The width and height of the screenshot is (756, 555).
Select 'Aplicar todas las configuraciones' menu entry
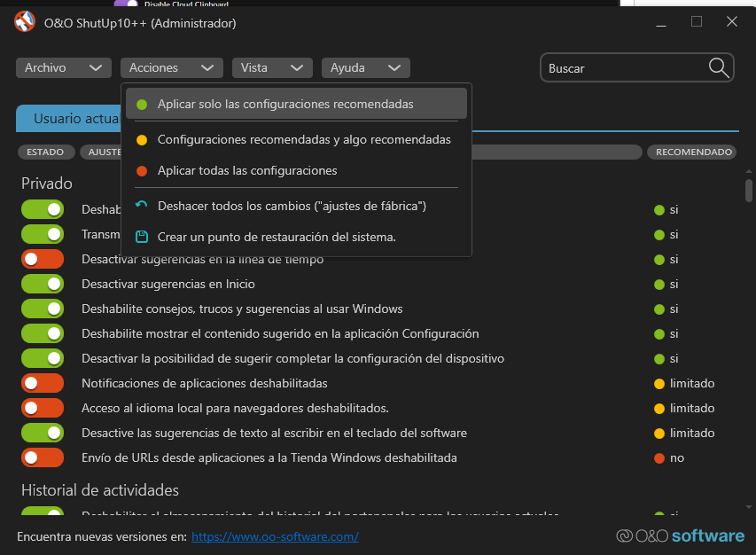tap(247, 170)
